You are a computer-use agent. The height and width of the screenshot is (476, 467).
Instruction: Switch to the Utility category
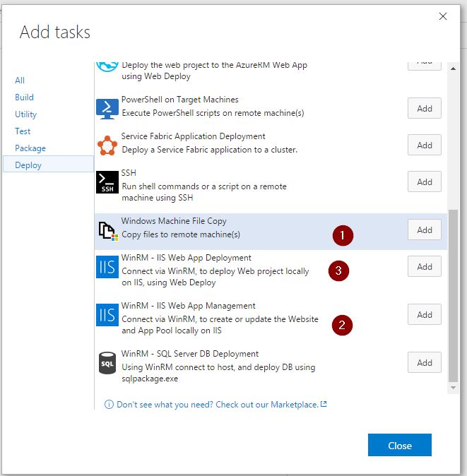(26, 114)
